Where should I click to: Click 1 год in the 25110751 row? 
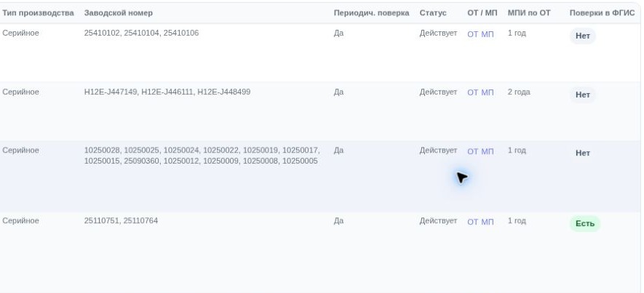click(x=517, y=221)
